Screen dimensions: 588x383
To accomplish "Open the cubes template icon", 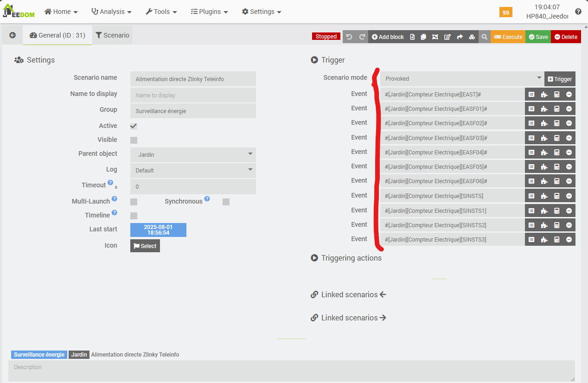I will pyautogui.click(x=472, y=37).
